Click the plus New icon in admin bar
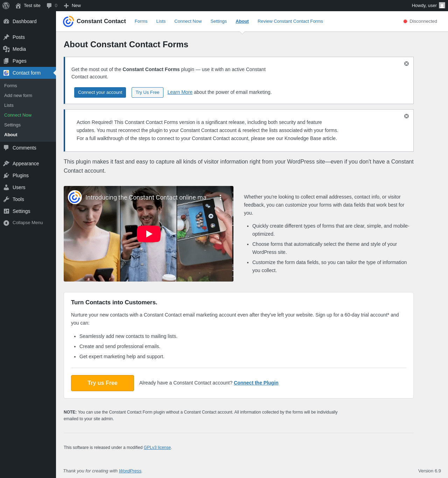 (x=66, y=6)
